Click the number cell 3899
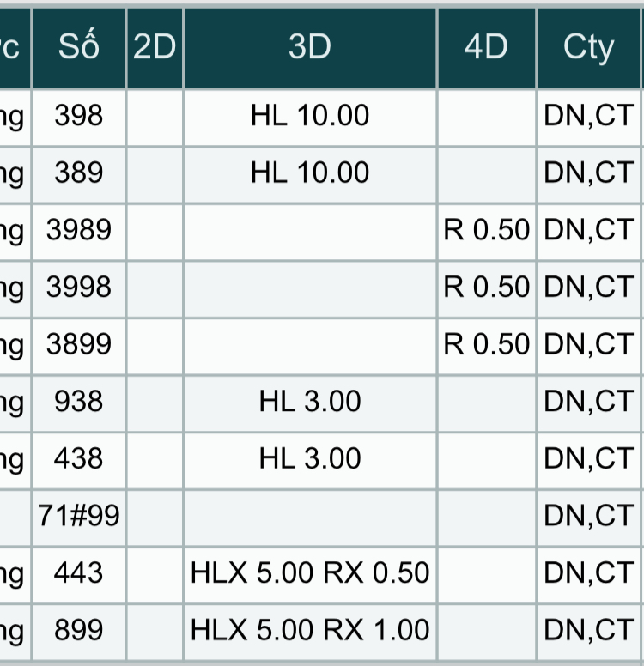644x666 pixels. tap(78, 345)
